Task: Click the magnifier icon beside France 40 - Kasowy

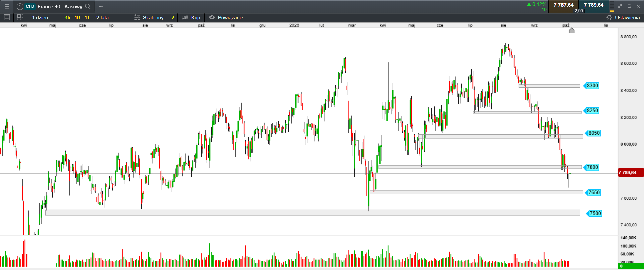Action: pos(88,6)
